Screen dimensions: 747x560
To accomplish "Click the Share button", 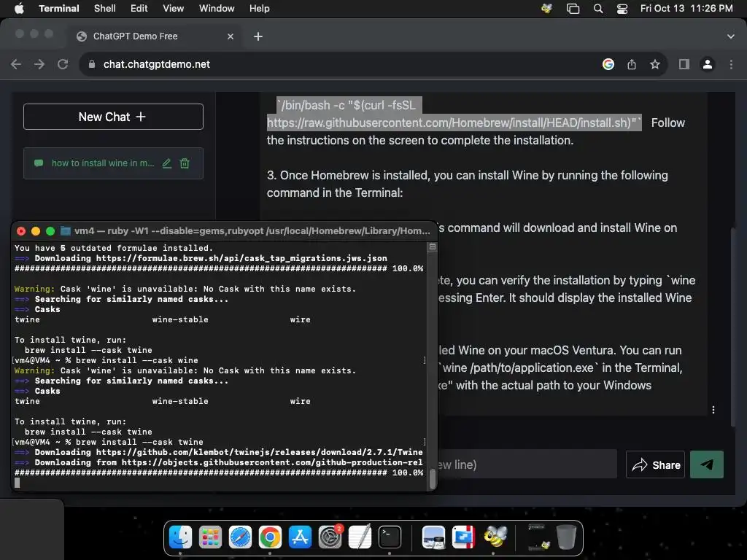I will [656, 464].
